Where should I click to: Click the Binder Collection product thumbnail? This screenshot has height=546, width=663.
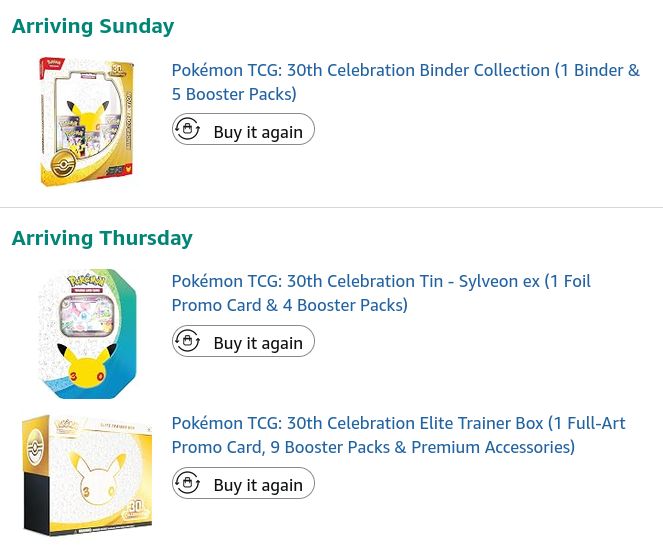[87, 122]
